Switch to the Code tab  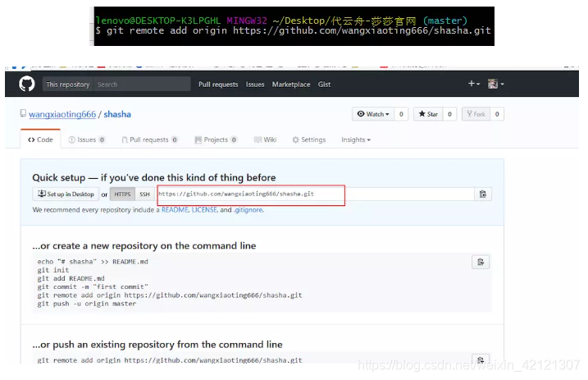[x=40, y=140]
